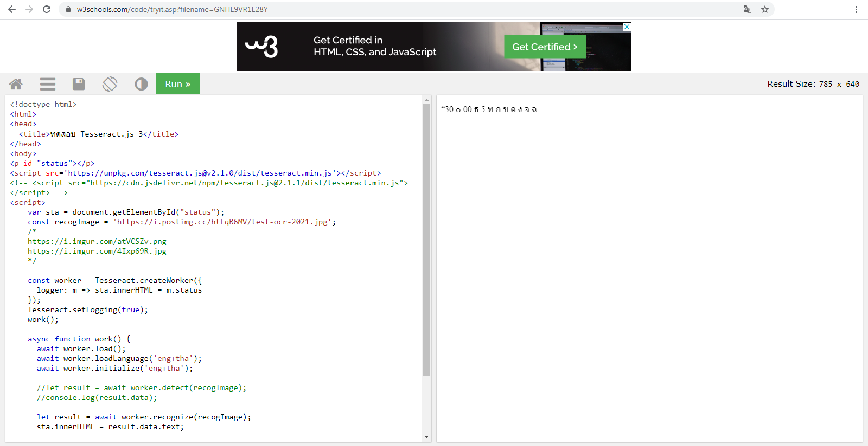Click the imgur atVCSZv.png URL line
The width and height of the screenshot is (868, 446).
[97, 241]
